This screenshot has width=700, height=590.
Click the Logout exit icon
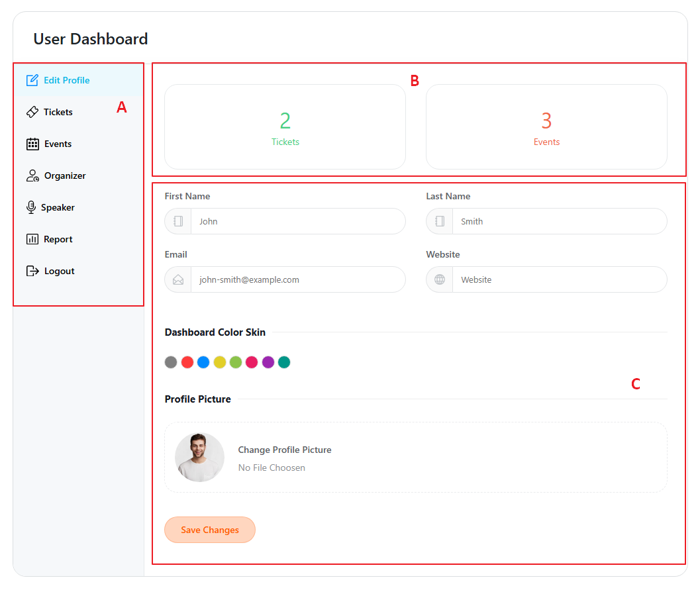(32, 271)
